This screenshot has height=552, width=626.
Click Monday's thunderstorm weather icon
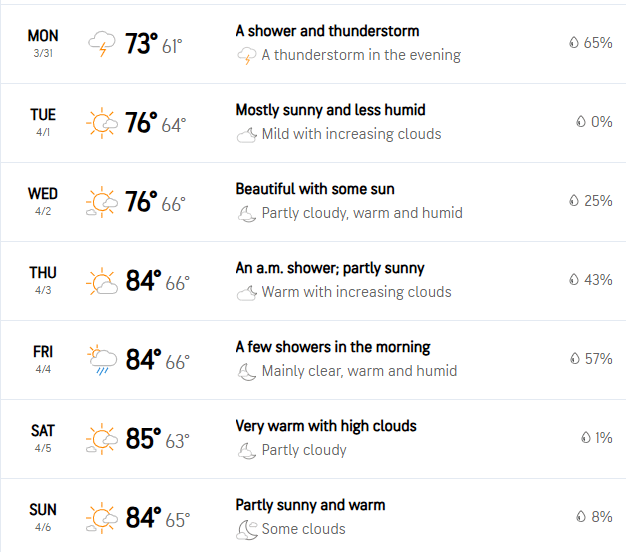tap(102, 44)
